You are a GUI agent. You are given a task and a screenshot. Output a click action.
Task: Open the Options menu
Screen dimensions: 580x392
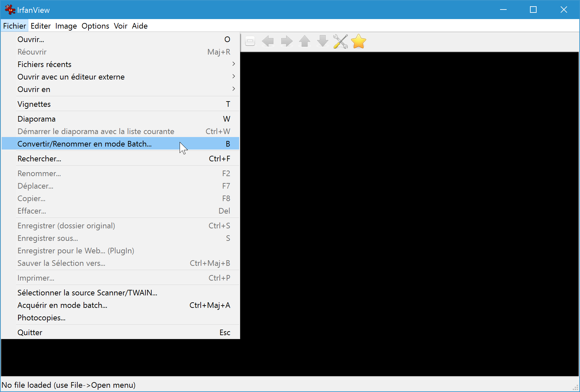click(x=95, y=26)
